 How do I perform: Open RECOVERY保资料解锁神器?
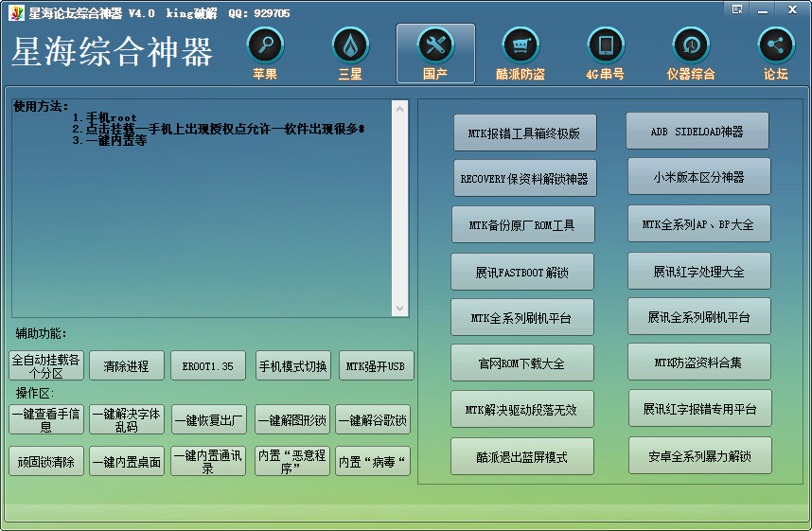(524, 178)
